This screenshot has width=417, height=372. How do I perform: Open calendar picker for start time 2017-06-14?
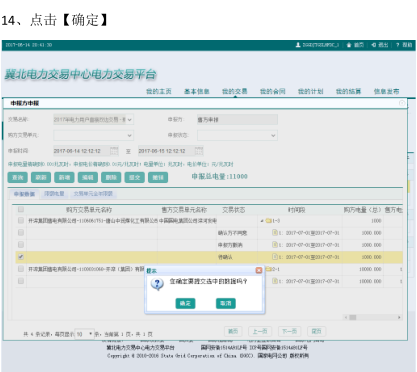point(114,151)
